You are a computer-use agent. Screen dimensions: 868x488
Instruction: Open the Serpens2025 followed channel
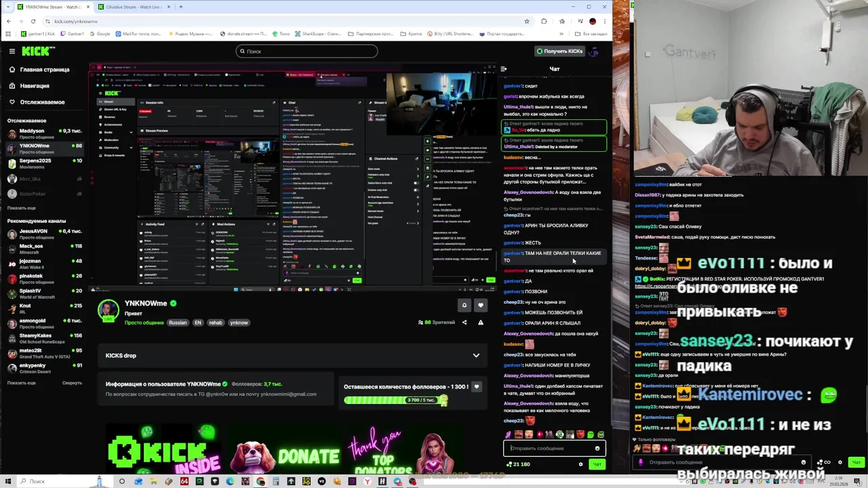[x=44, y=163]
